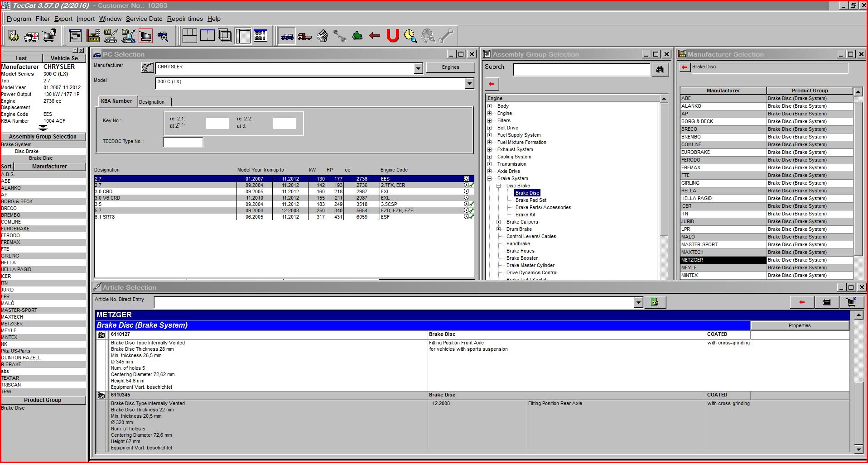Click the list window toolbar icon
The height and width of the screenshot is (463, 868).
click(x=75, y=36)
